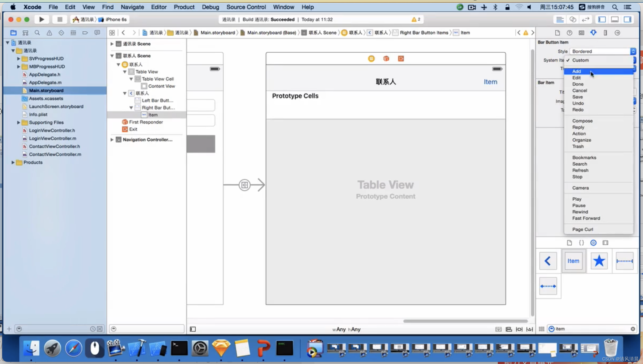Show the Media library
The height and width of the screenshot is (364, 643).
pyautogui.click(x=605, y=243)
